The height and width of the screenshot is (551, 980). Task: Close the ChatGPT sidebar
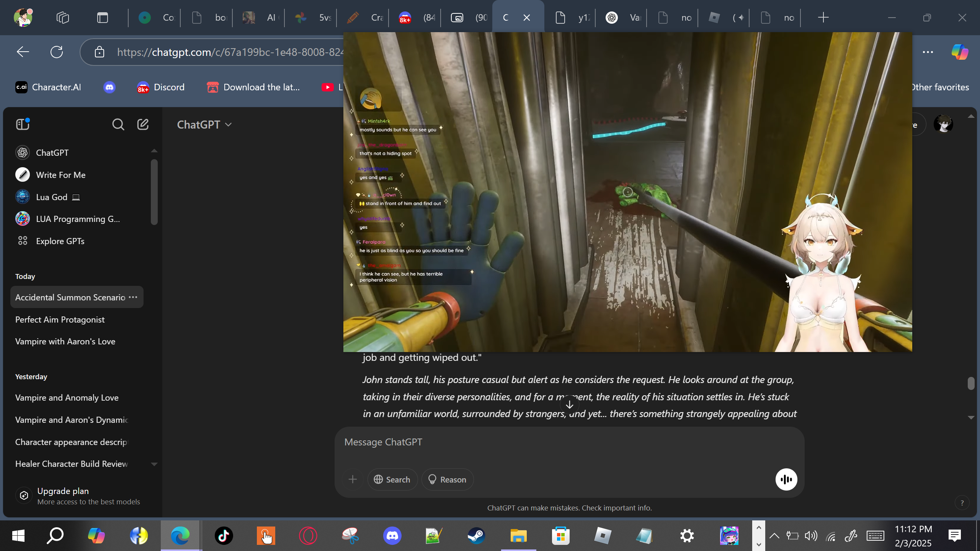23,124
